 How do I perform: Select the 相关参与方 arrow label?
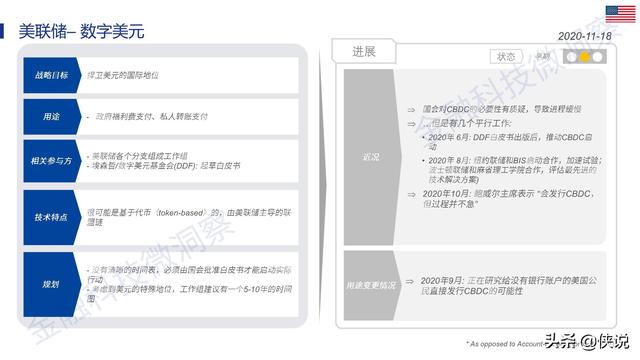point(52,161)
